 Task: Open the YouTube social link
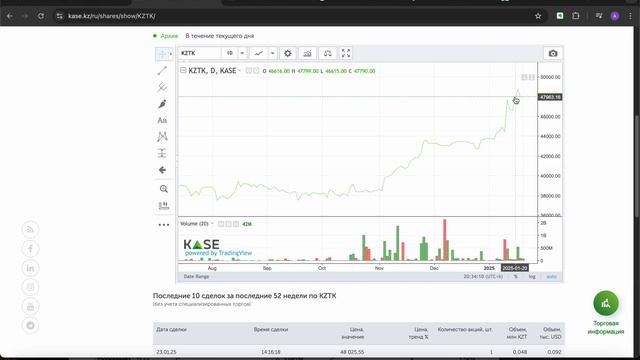click(x=30, y=307)
